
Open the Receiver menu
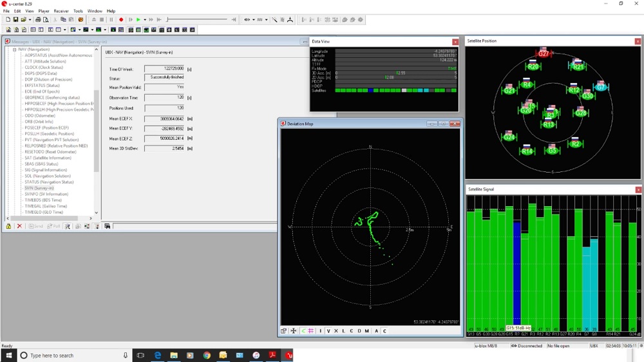coord(61,11)
